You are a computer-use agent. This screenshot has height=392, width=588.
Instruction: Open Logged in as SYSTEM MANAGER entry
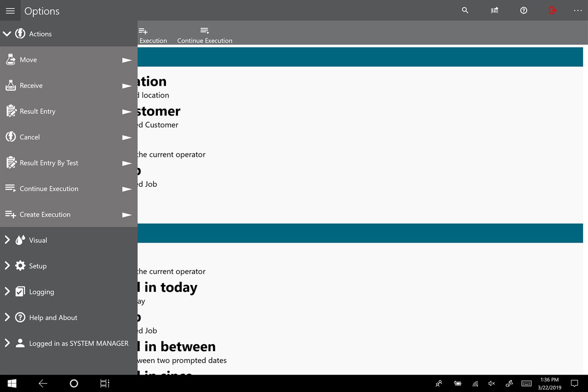pyautogui.click(x=79, y=343)
